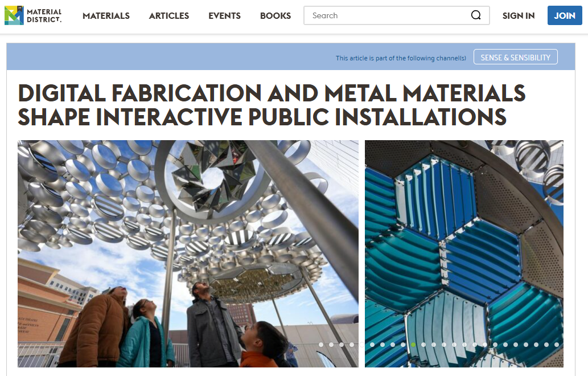The height and width of the screenshot is (376, 588).
Task: Select the green active carousel dot
Action: 413,345
